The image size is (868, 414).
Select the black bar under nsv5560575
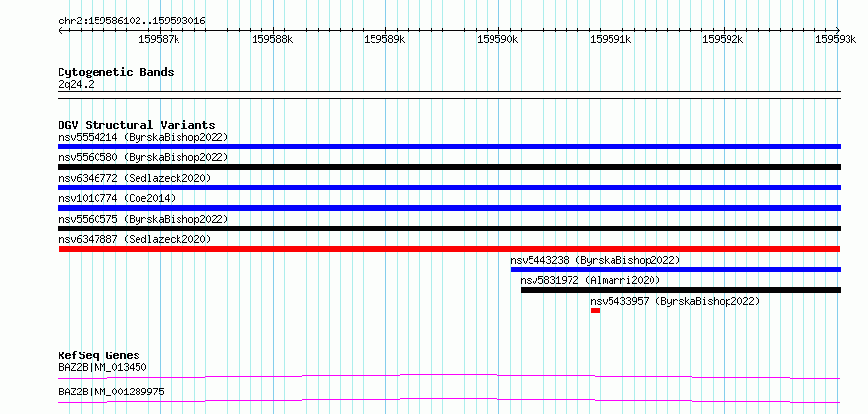pyautogui.click(x=449, y=228)
